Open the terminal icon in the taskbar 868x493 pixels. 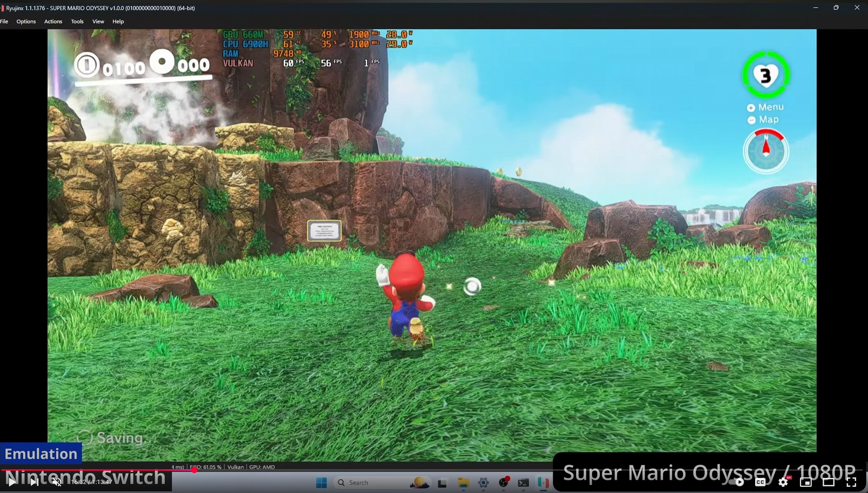click(523, 483)
